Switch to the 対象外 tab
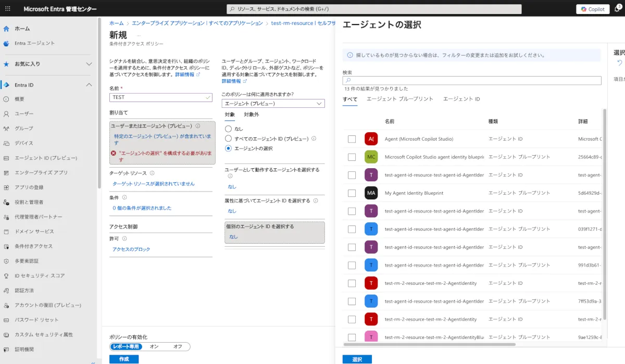Screen dimensions: 625x364 [252, 115]
